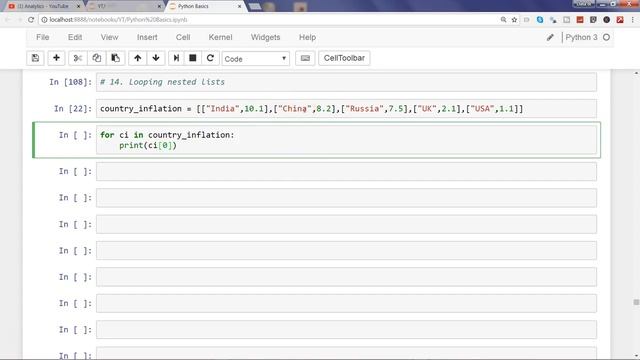Bookmark this page with the star icon
Image resolution: width=640 pixels, height=360 pixels.
(514, 20)
